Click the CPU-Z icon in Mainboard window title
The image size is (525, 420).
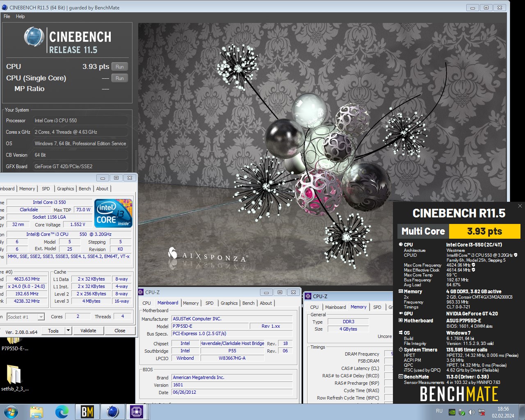141,292
